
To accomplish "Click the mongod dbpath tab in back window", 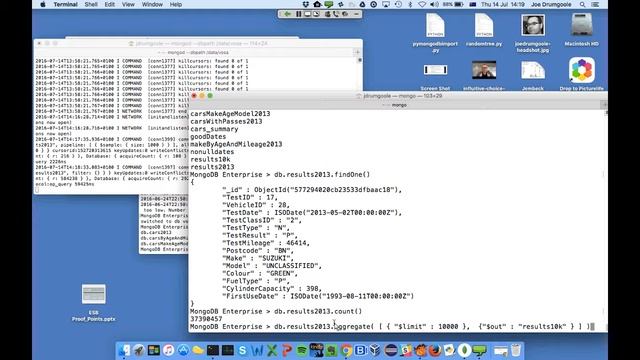I will 198,52.
